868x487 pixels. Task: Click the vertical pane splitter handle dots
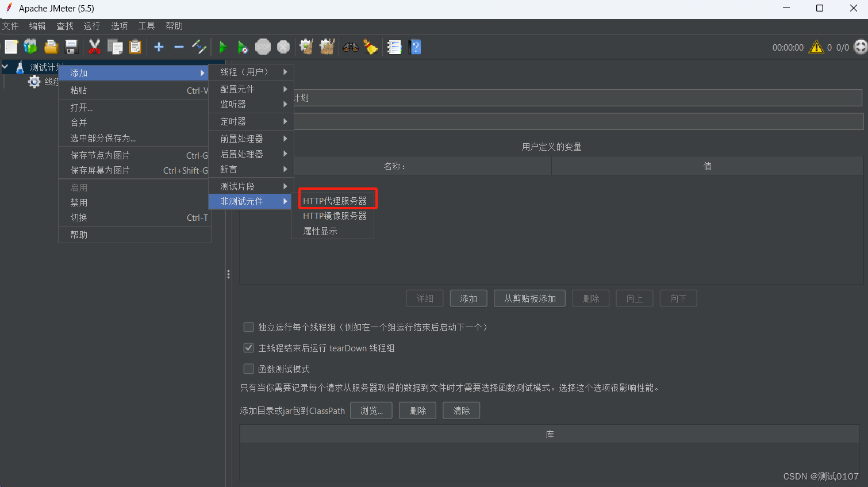(228, 274)
